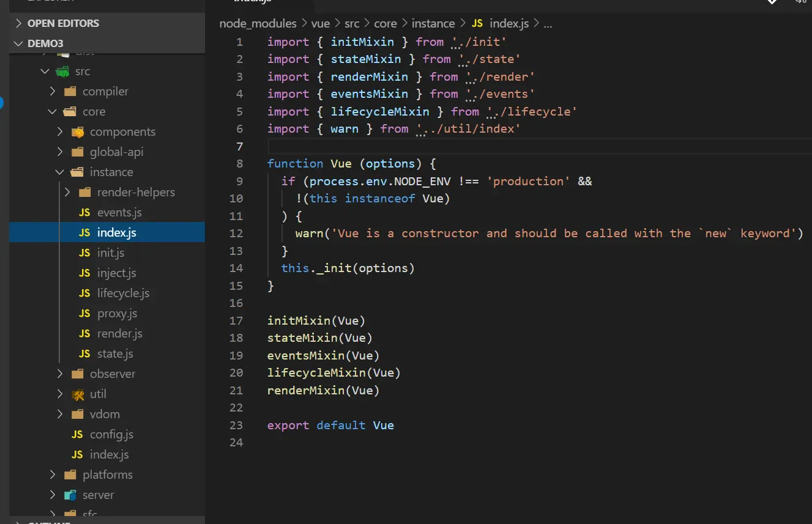Screen dimensions: 812x524
Task: Click the render-helpers folder icon
Action: point(85,193)
